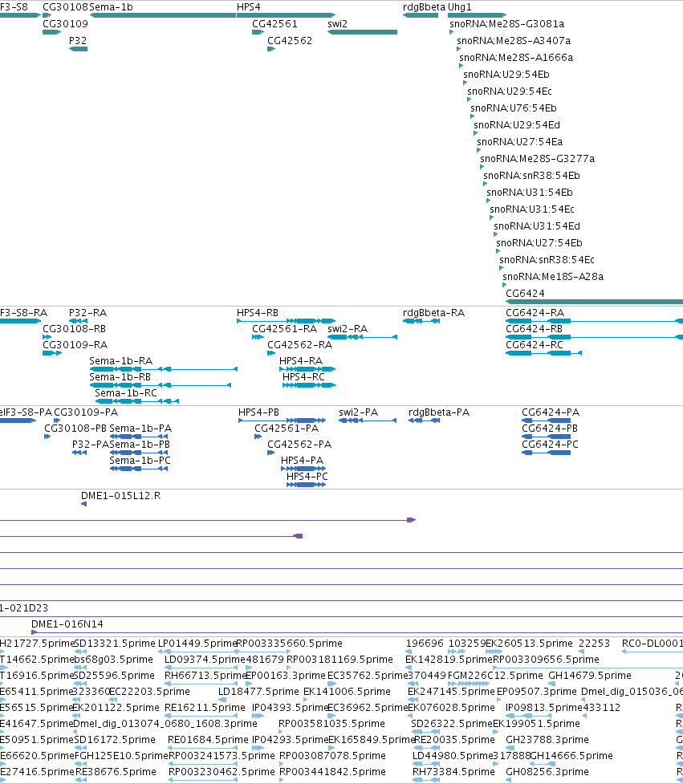This screenshot has width=683, height=784.
Task: Click the EK141006.5prime EST label
Action: tap(347, 692)
